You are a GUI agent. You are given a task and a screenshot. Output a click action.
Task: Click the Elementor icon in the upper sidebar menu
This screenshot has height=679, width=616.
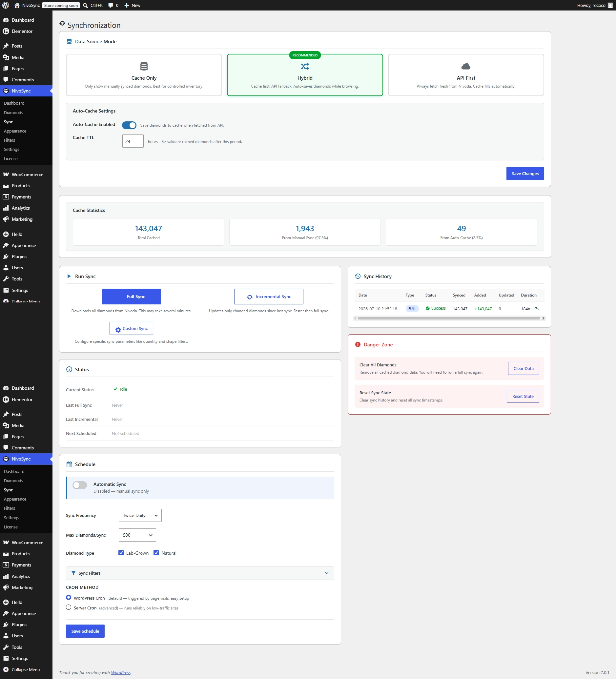tap(6, 31)
